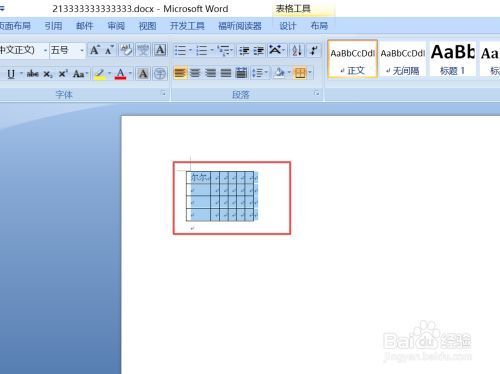The image size is (500, 374).
Task: Switch to the 审阅 tab
Action: pyautogui.click(x=116, y=26)
